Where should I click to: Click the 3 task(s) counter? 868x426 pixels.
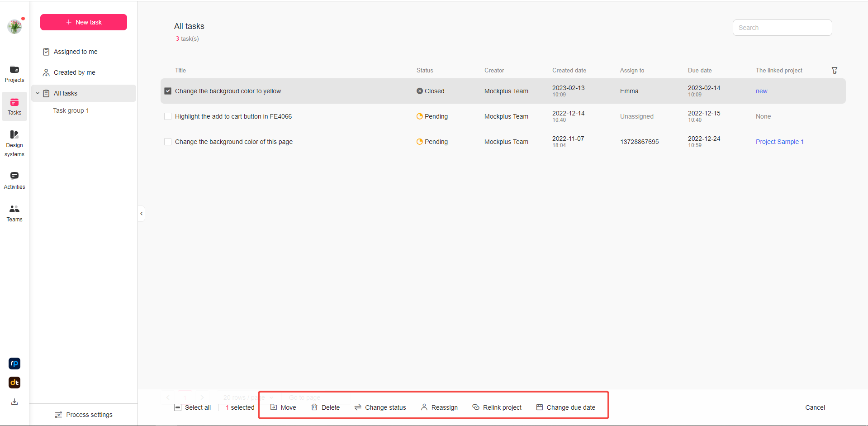pos(187,38)
